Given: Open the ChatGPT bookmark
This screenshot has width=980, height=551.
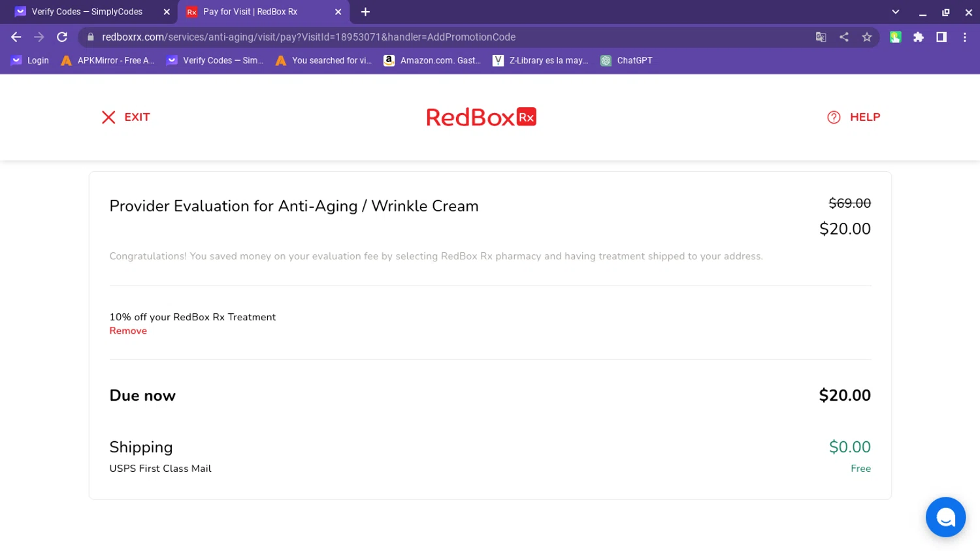Looking at the screenshot, I should 627,61.
